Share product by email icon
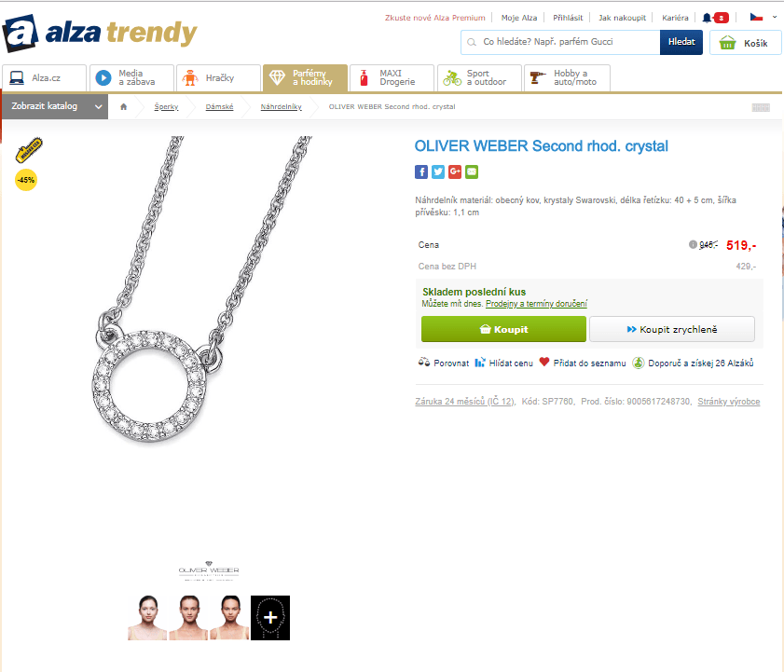Screen dimensions: 784x672 tap(472, 172)
